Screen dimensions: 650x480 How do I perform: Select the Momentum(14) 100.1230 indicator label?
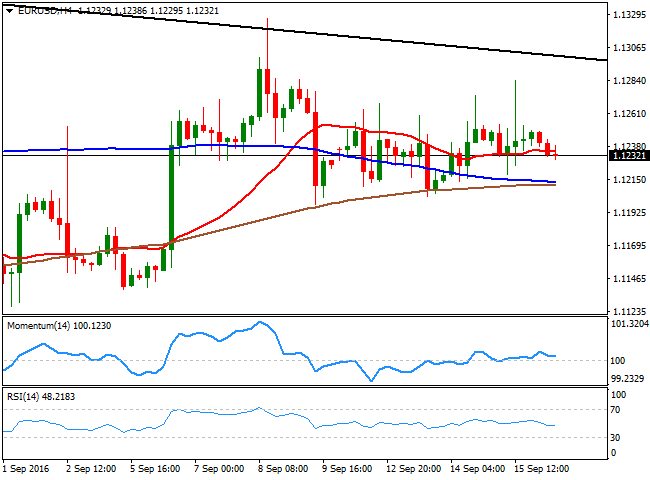point(59,326)
